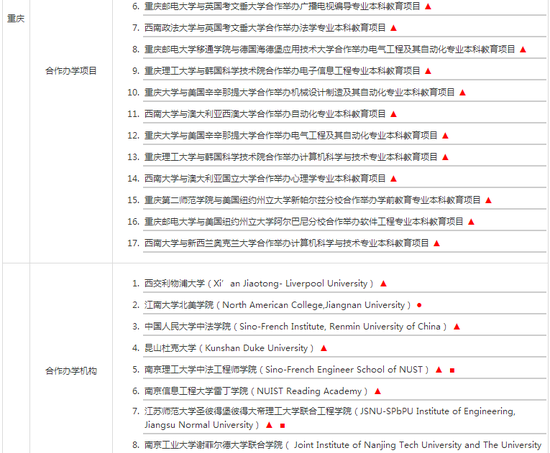The image size is (550, 453).
Task: Open 西南政法大学 and Coventry University 法学 project link
Action: click(265, 28)
